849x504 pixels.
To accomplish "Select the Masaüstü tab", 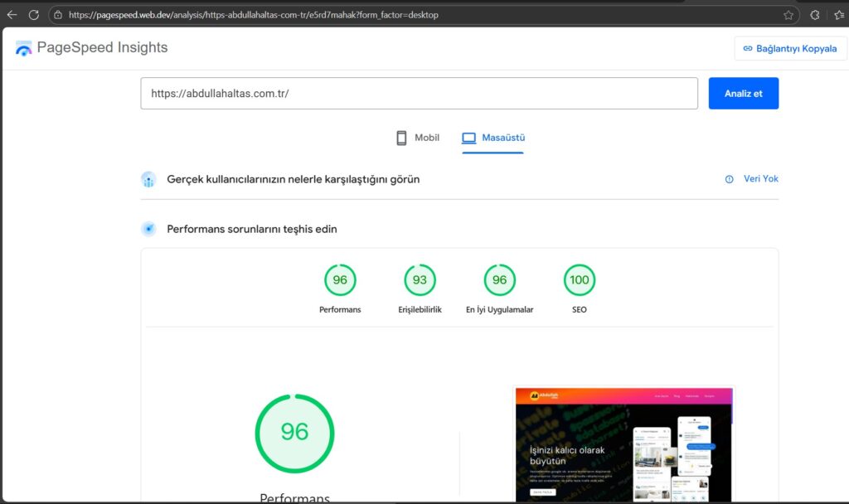I will pos(493,138).
